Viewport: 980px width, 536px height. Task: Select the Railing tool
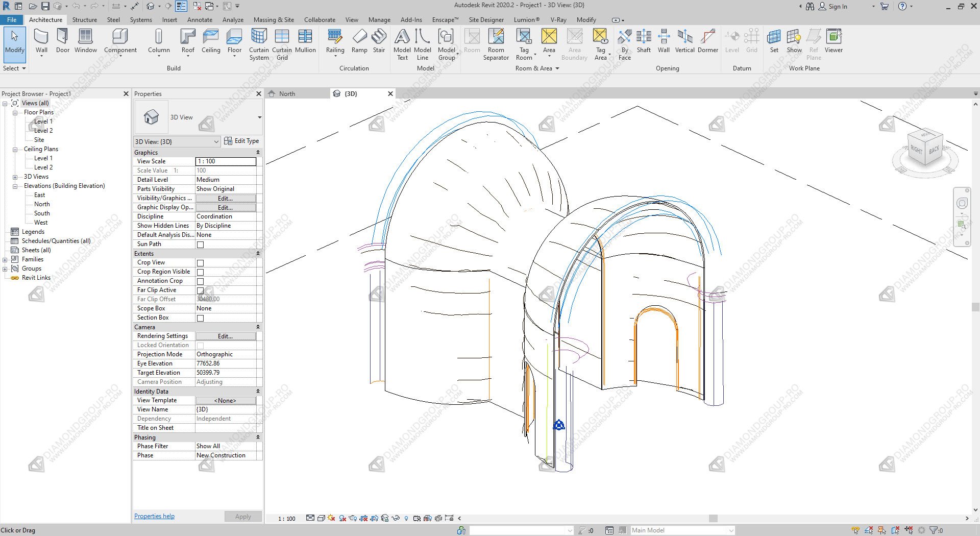(x=335, y=41)
